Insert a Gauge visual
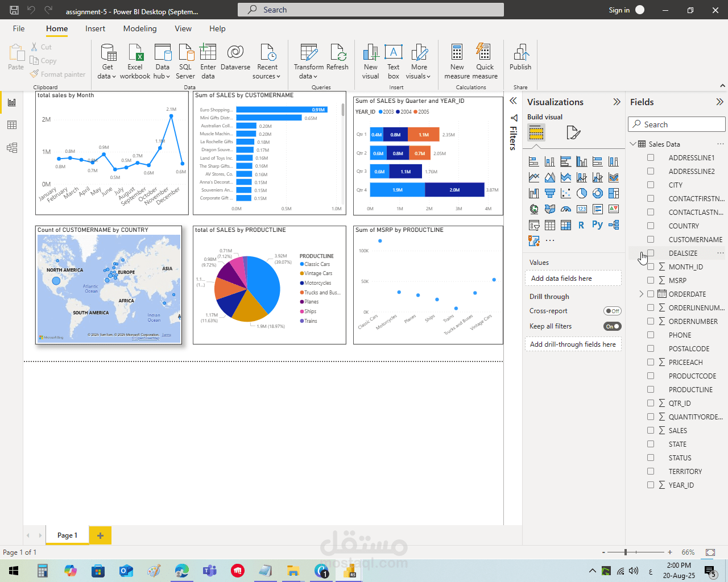The width and height of the screenshot is (728, 582). [x=565, y=210]
